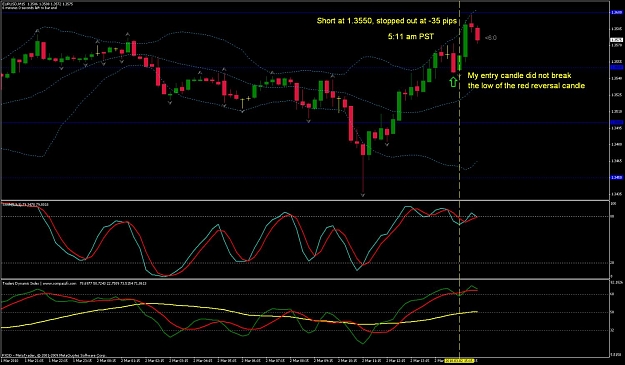Click the white current price tag on the price axis

617,40
